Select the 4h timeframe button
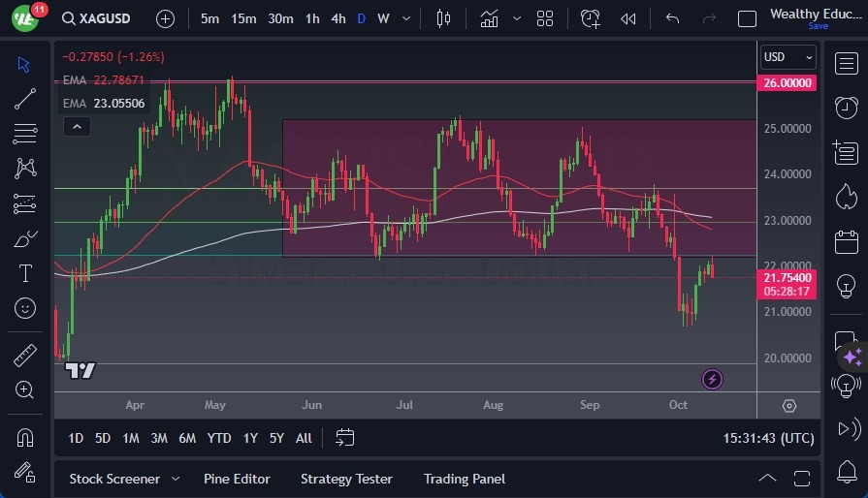 [338, 18]
